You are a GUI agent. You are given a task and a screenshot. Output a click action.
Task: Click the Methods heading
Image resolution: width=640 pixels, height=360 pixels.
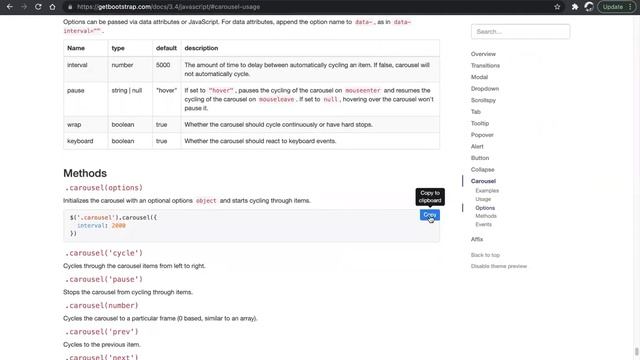point(85,173)
